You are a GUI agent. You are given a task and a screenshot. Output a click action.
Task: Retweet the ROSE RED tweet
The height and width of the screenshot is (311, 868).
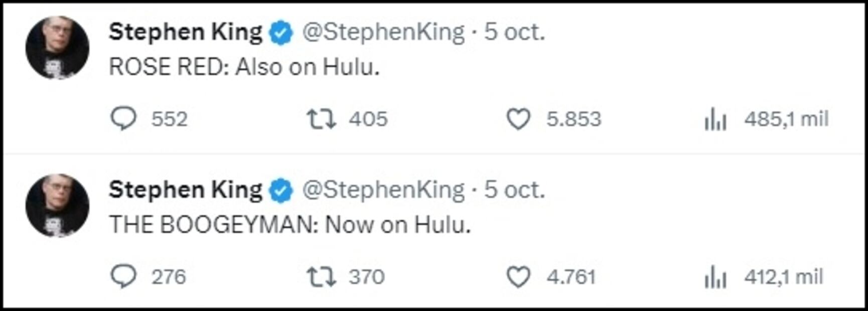click(x=321, y=119)
